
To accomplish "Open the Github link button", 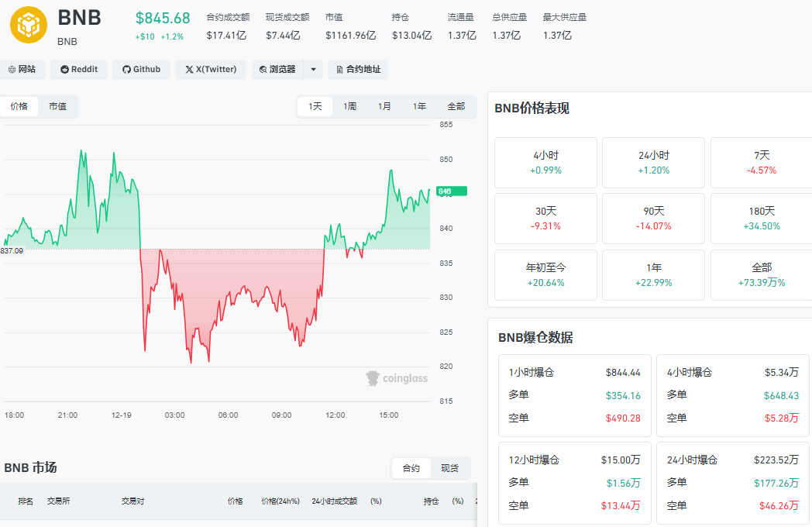I will 141,70.
